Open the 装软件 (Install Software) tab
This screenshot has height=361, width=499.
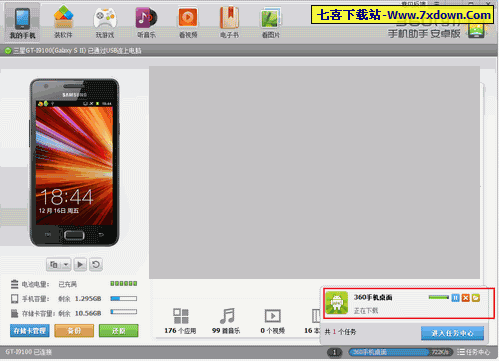[x=63, y=23]
